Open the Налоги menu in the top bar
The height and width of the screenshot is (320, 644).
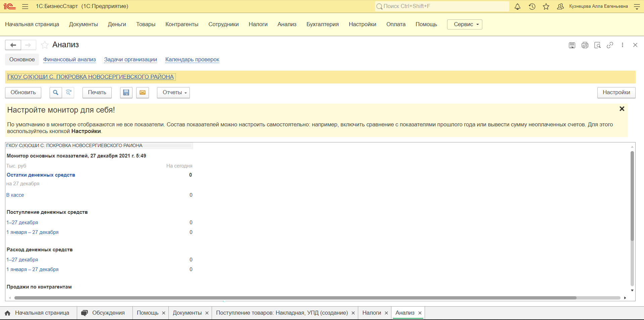(258, 24)
